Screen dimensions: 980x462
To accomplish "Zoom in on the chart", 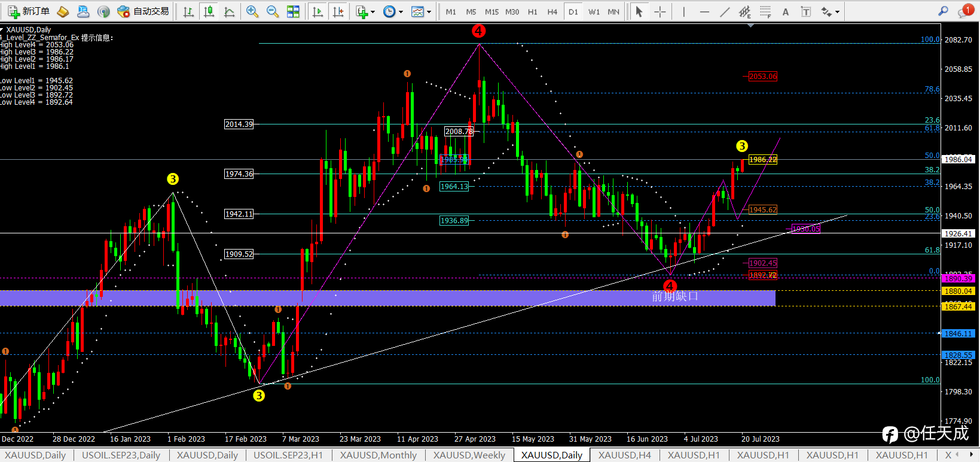I will pyautogui.click(x=252, y=11).
